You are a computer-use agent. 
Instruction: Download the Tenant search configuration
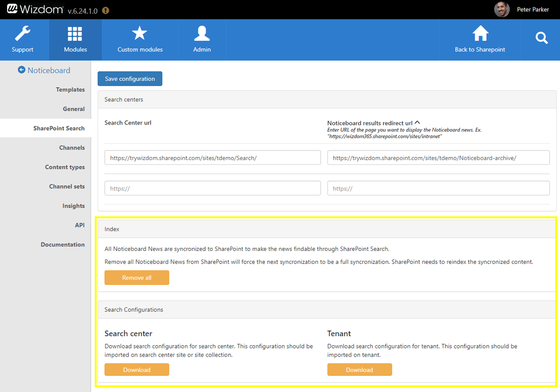pyautogui.click(x=359, y=370)
